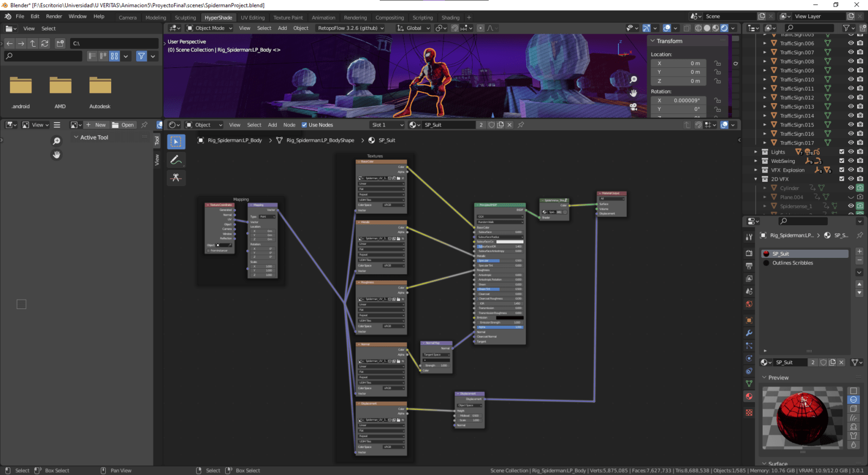Toggle Use Nodes checkbox
868x475 pixels.
click(304, 125)
